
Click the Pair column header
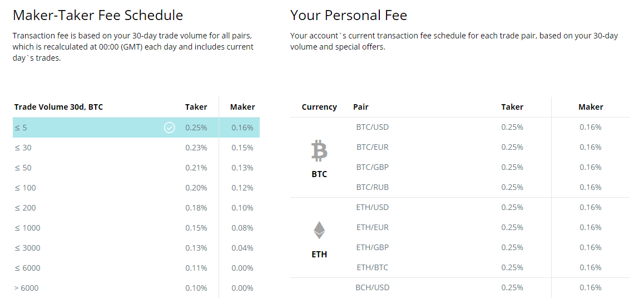360,107
